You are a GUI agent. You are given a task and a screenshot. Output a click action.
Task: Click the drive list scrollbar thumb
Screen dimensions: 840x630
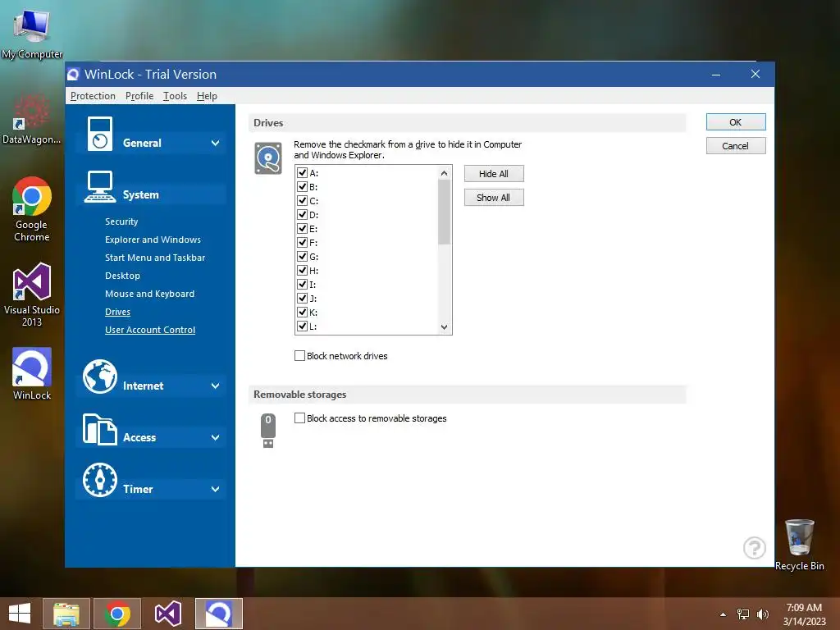click(444, 212)
